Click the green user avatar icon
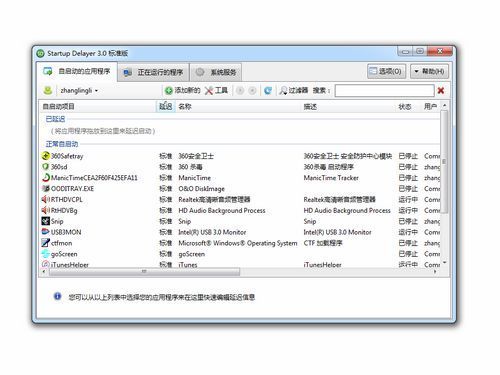This screenshot has width=500, height=375. 48,90
